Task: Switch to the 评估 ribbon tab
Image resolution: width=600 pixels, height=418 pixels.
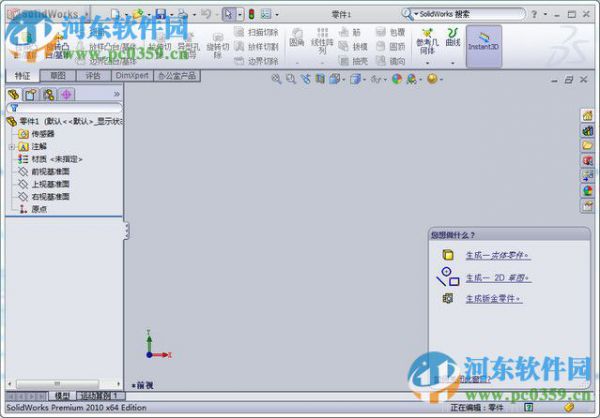Action: point(93,76)
